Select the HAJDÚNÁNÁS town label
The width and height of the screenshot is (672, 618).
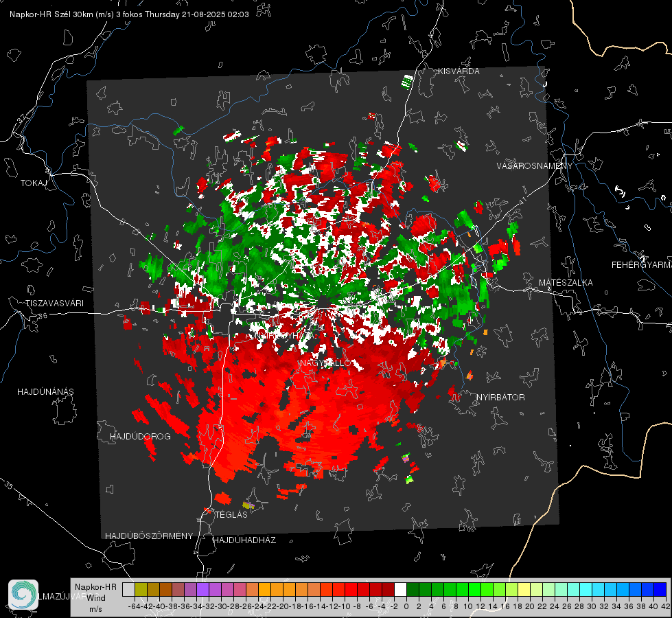click(x=45, y=391)
